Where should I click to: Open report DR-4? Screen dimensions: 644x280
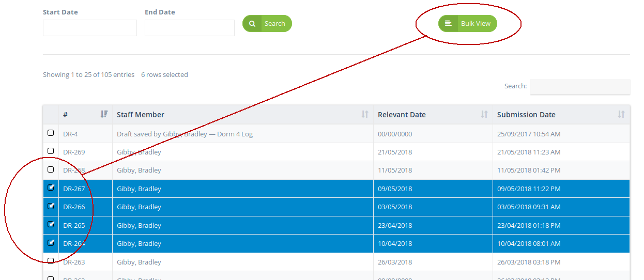coord(70,134)
